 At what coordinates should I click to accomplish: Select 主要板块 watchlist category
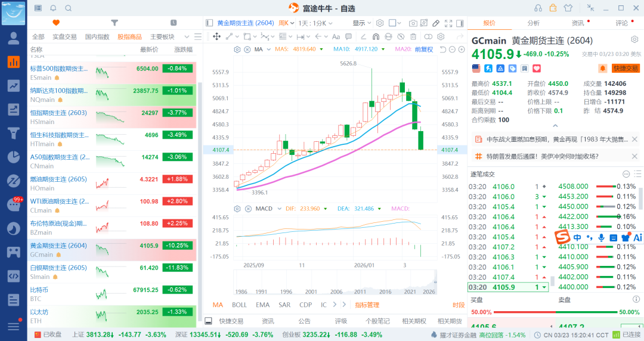click(x=162, y=36)
